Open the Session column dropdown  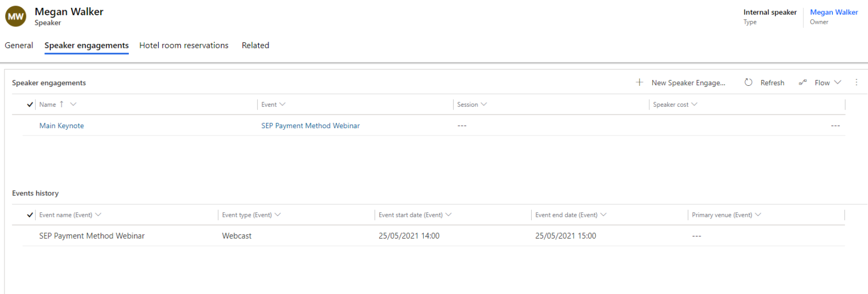pyautogui.click(x=484, y=104)
